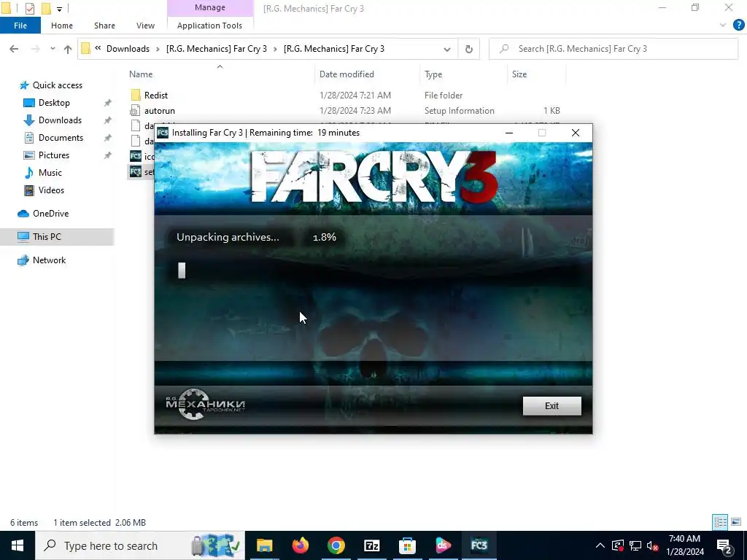
Task: Sort by Date modified column
Action: pos(347,74)
